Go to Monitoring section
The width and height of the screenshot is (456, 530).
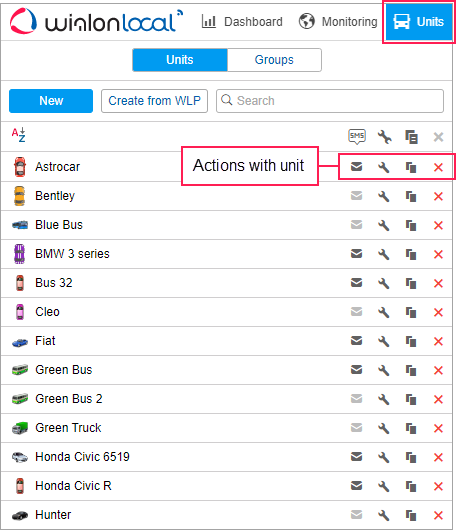point(338,22)
